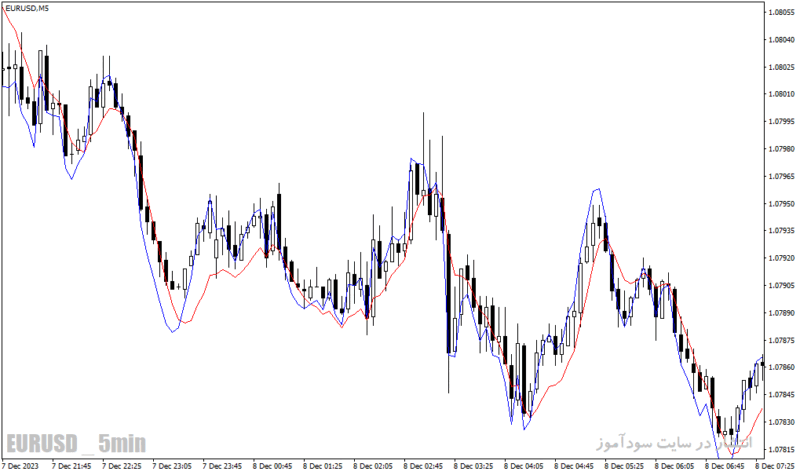The width and height of the screenshot is (800, 475).
Task: Click the 1.08055 price axis label
Action: click(782, 12)
